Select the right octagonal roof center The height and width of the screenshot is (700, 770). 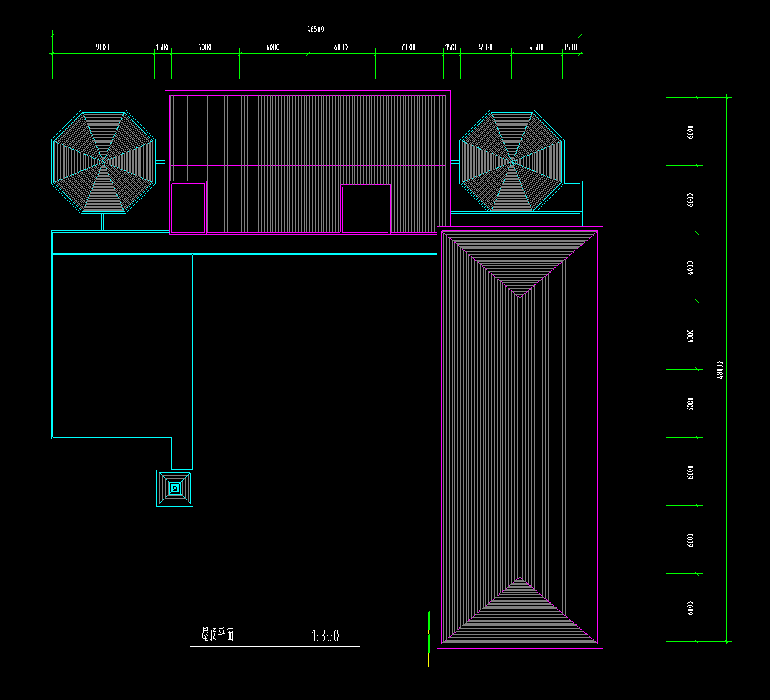[x=512, y=161]
